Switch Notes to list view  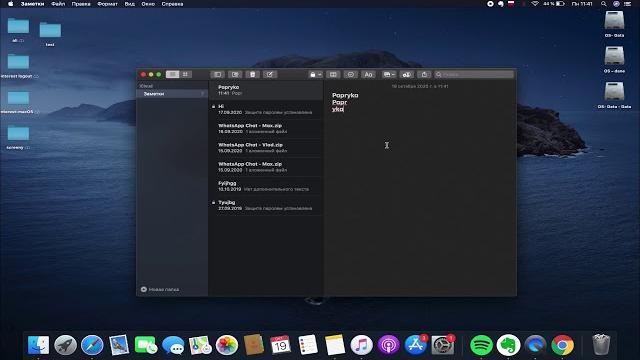point(173,74)
